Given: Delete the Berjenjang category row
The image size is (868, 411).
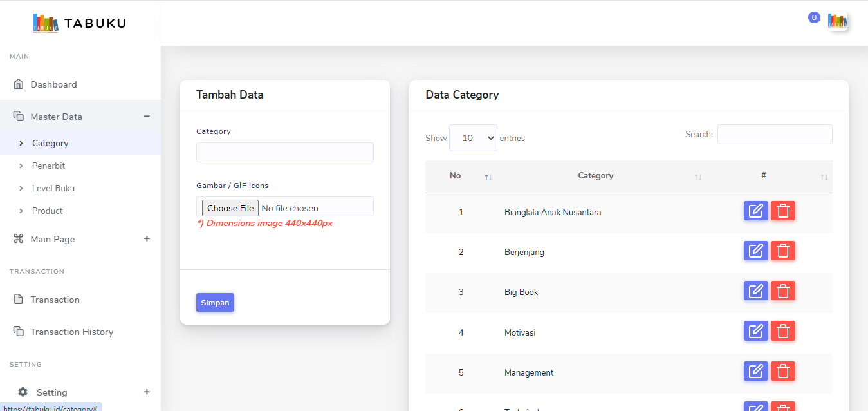Looking at the screenshot, I should click(x=783, y=251).
